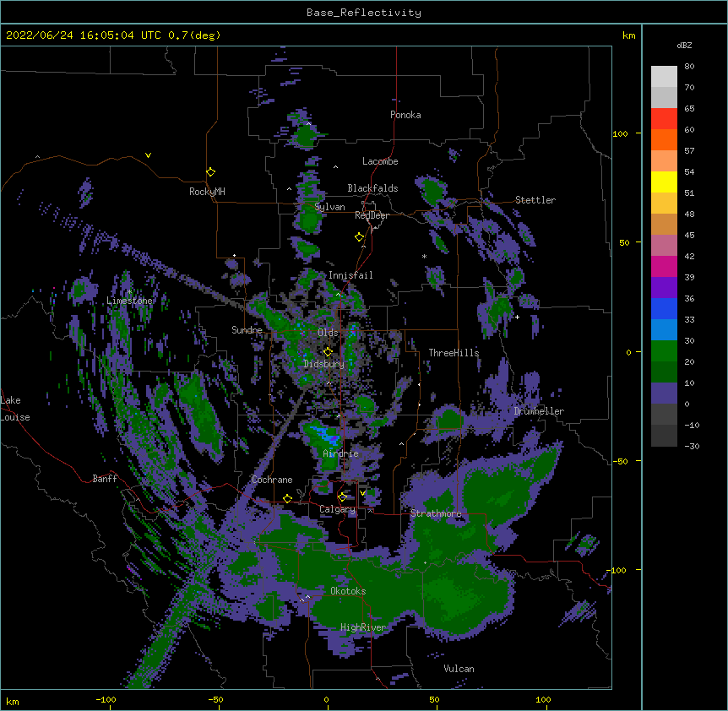Click the asterisk marker above Limestone label
The width and height of the screenshot is (728, 711).
pyautogui.click(x=129, y=292)
